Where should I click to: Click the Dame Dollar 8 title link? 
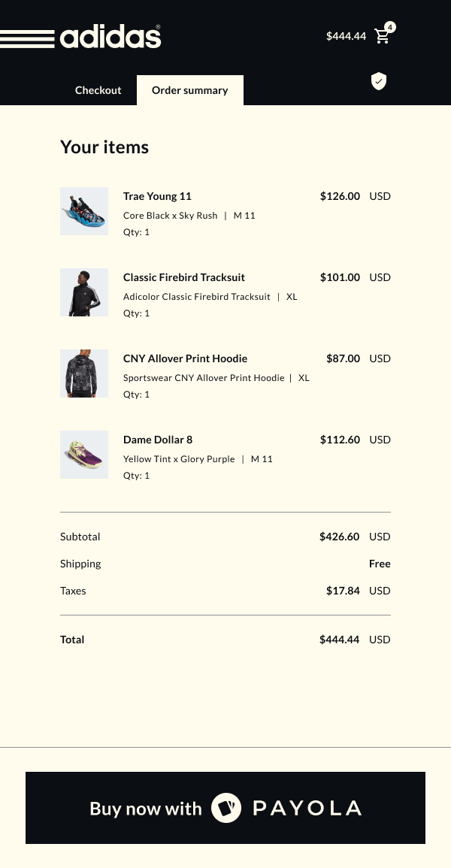158,440
